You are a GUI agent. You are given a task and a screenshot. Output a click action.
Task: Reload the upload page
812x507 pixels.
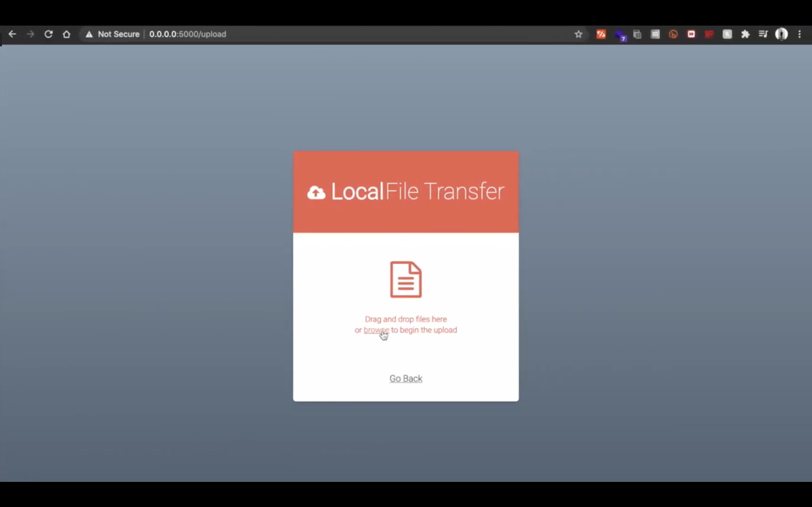tap(48, 34)
